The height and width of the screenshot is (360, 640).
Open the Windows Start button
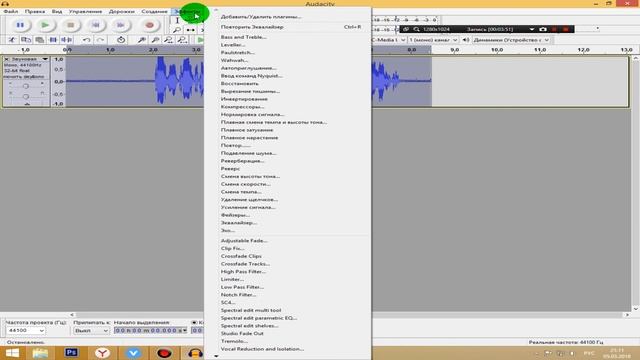pos(12,353)
